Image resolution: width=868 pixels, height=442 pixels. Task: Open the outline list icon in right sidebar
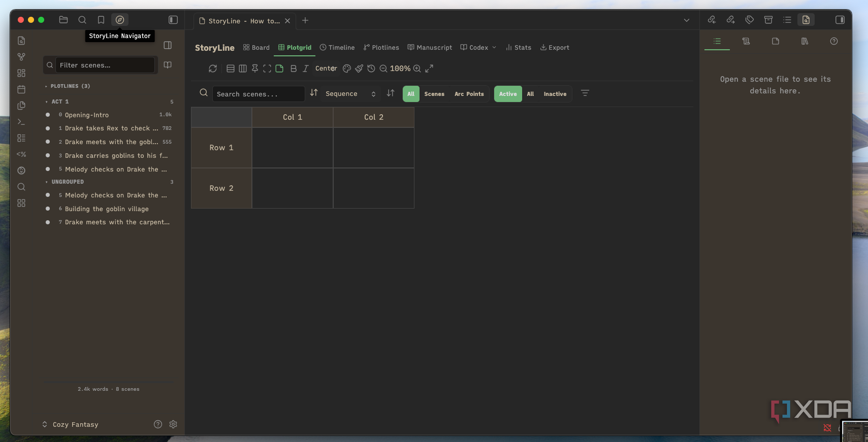pos(787,20)
